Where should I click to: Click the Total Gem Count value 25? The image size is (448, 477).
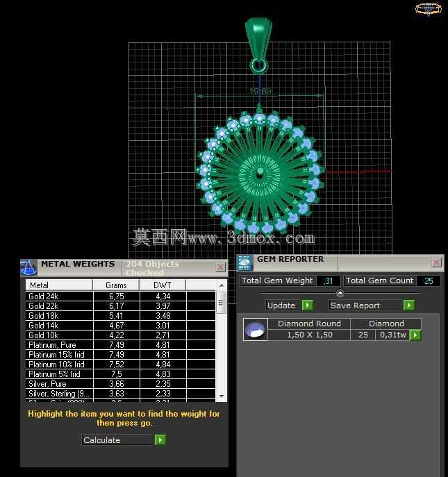click(429, 281)
